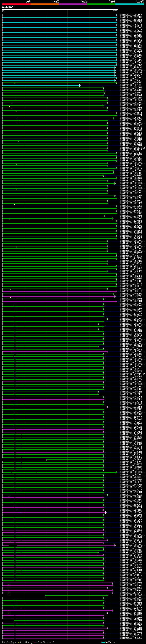Click the purple alignment bar for UniRef100_C8VKT1
This screenshot has height=644, width=146.
pos(60,292)
